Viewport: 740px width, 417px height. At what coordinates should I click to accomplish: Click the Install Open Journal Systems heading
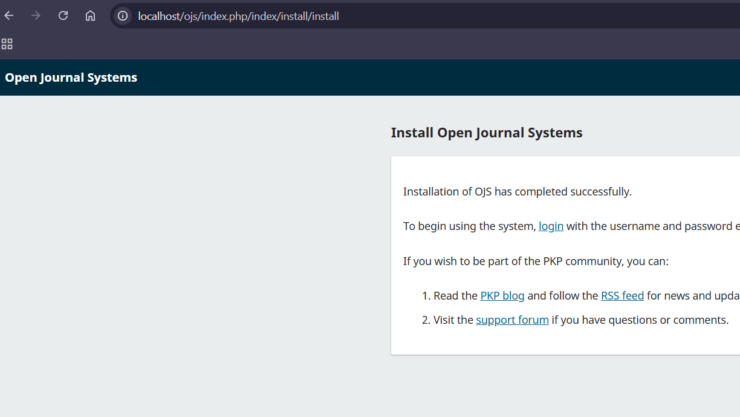tap(486, 132)
